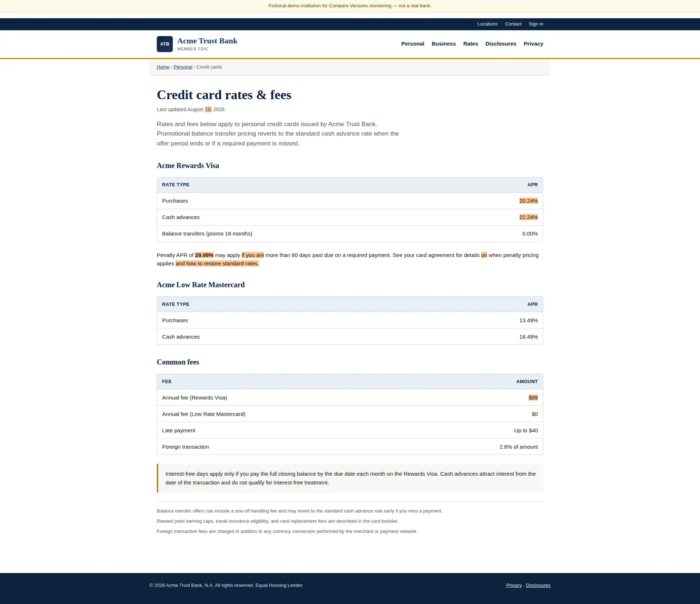The width and height of the screenshot is (700, 604).
Task: Open the Personal menu item
Action: click(413, 44)
